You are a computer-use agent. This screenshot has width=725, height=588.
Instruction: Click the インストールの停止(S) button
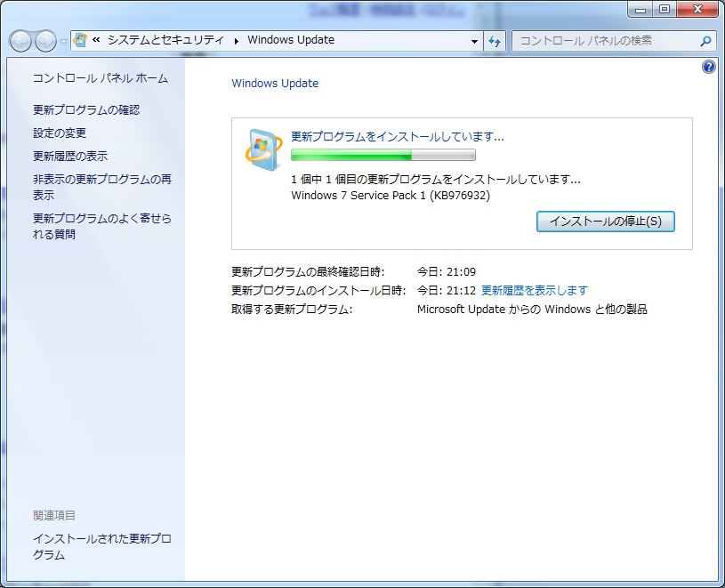click(605, 222)
